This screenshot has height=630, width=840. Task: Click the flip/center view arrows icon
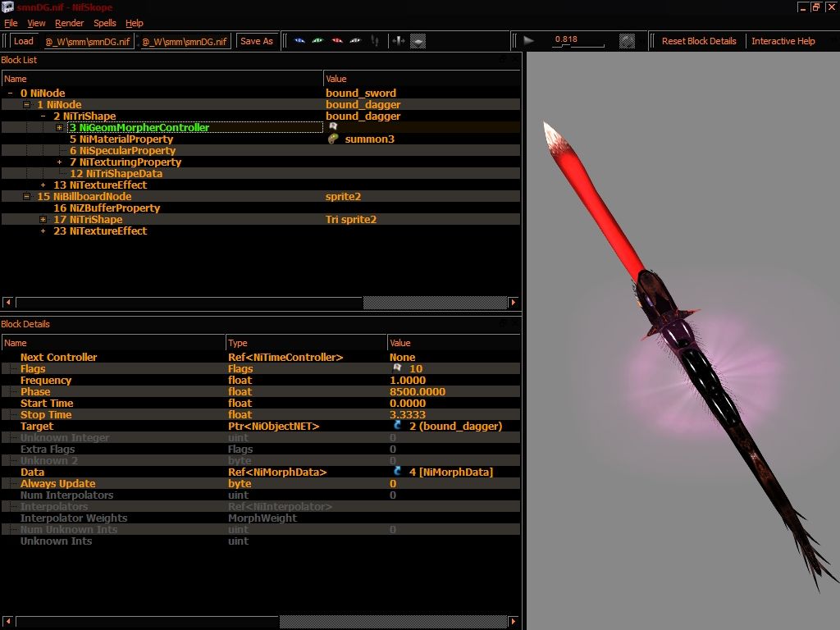(x=399, y=41)
